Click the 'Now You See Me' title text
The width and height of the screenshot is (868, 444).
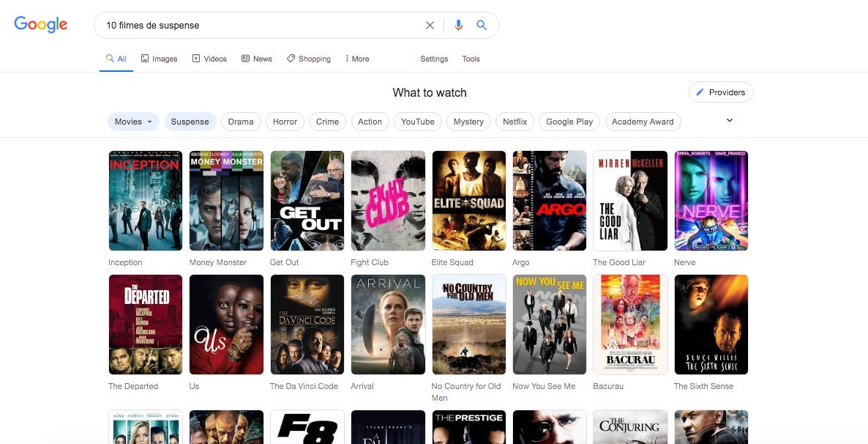[545, 386]
